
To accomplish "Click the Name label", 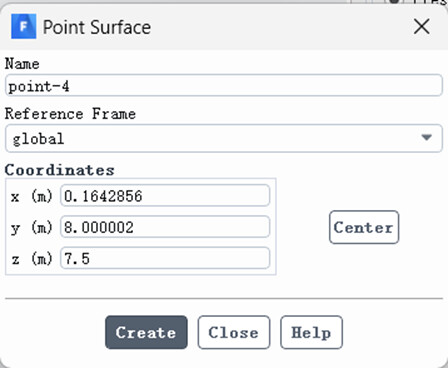I will tap(22, 64).
